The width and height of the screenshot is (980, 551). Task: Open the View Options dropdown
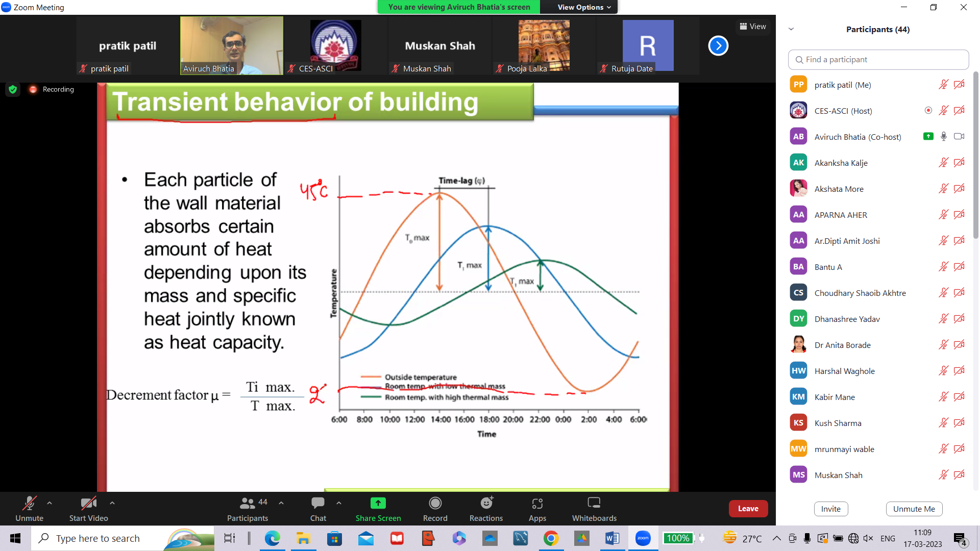[x=578, y=7]
